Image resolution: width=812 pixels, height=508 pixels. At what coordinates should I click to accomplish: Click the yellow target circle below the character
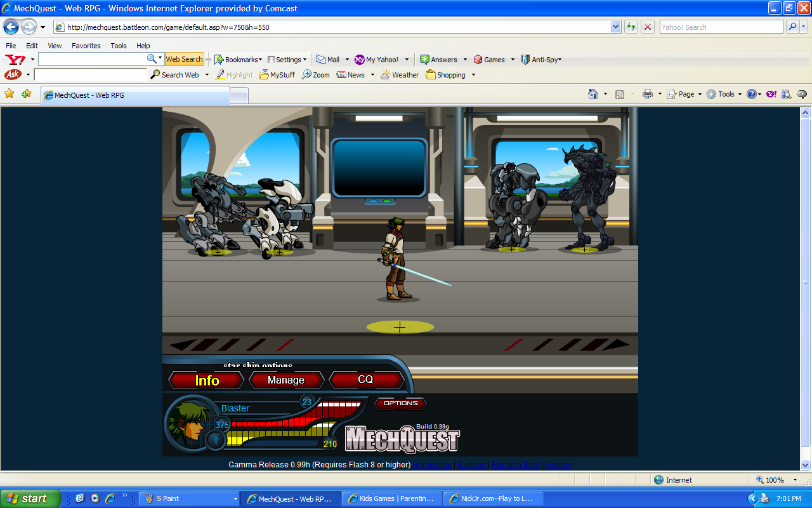tap(400, 326)
